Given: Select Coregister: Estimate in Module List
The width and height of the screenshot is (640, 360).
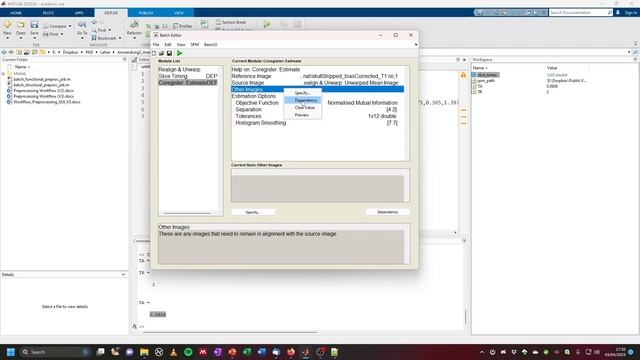Looking at the screenshot, I should pos(188,83).
